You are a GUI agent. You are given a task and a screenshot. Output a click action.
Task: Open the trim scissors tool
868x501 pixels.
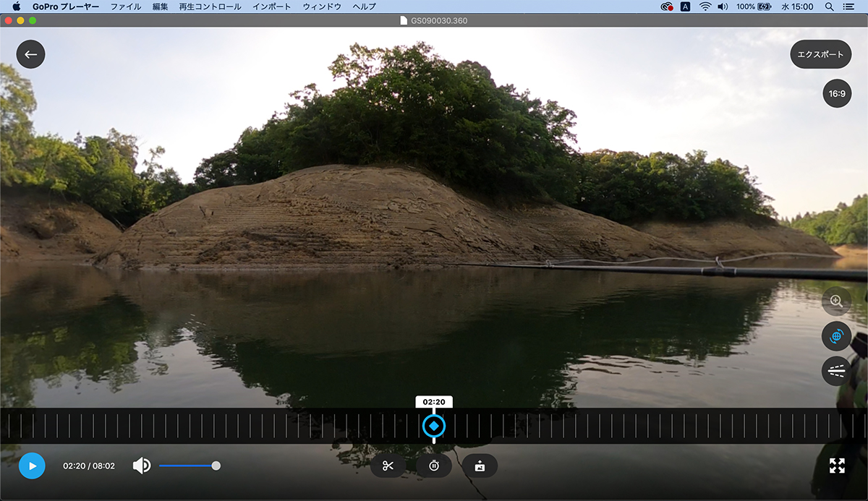coord(388,466)
